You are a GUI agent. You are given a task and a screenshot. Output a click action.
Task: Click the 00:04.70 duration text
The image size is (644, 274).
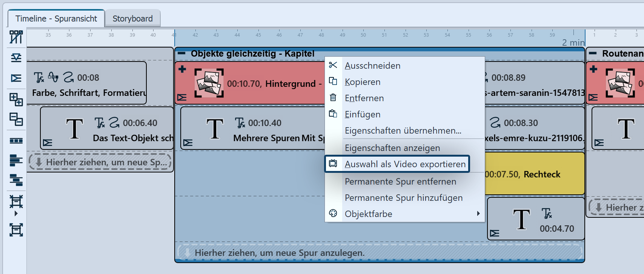pyautogui.click(x=557, y=229)
